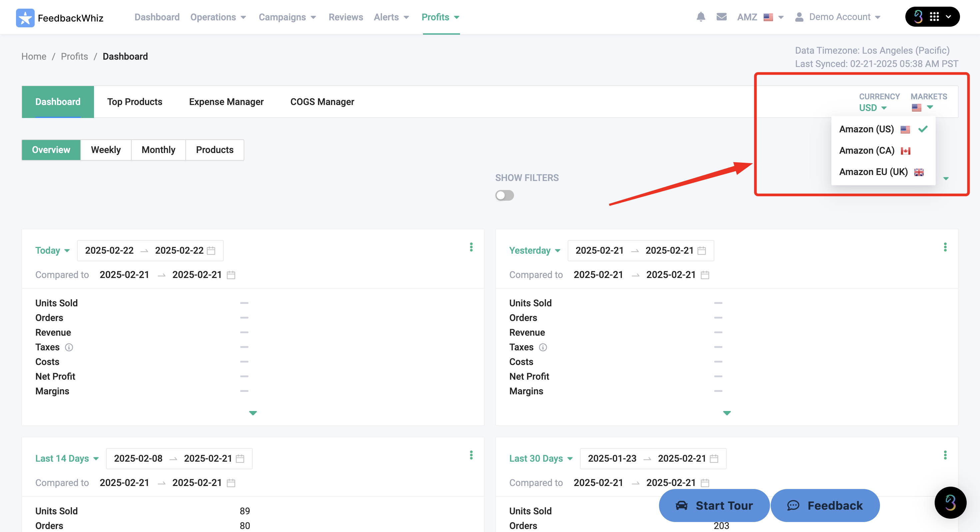The height and width of the screenshot is (532, 980).
Task: Open the notifications bell
Action: pos(701,17)
